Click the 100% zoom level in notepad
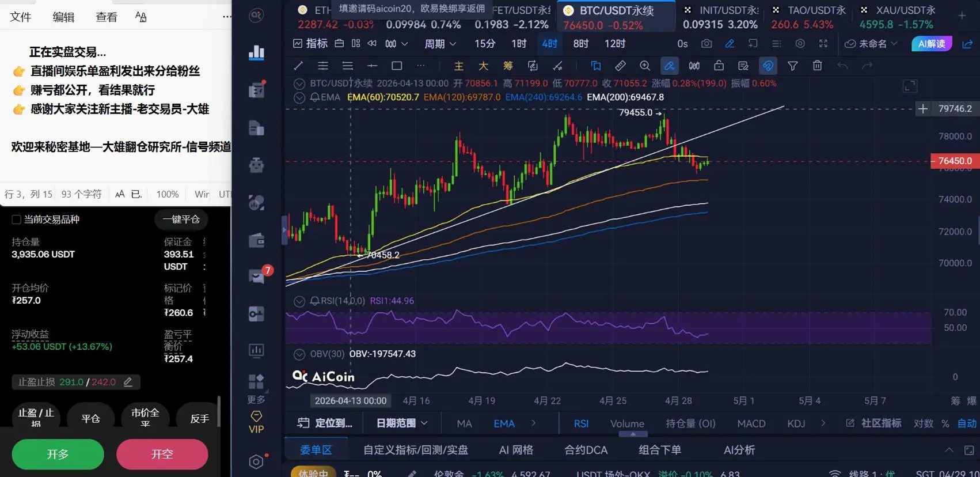Viewport: 980px width, 477px height. pyautogui.click(x=168, y=194)
